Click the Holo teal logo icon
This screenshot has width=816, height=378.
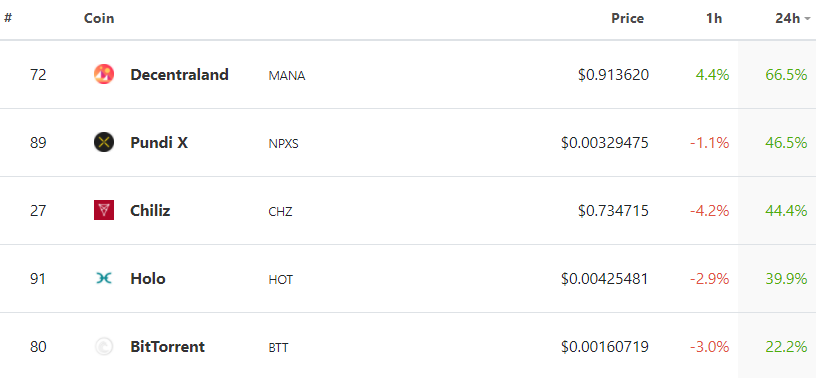[104, 279]
